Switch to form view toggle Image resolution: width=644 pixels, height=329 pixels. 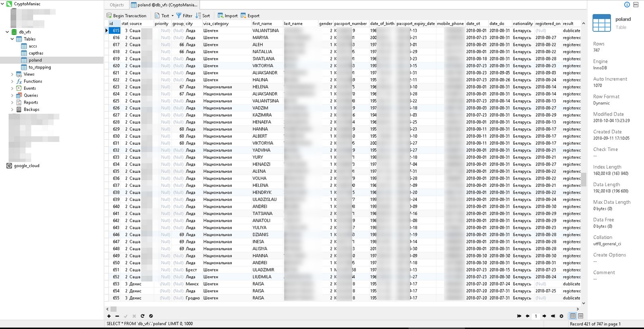pyautogui.click(x=580, y=316)
